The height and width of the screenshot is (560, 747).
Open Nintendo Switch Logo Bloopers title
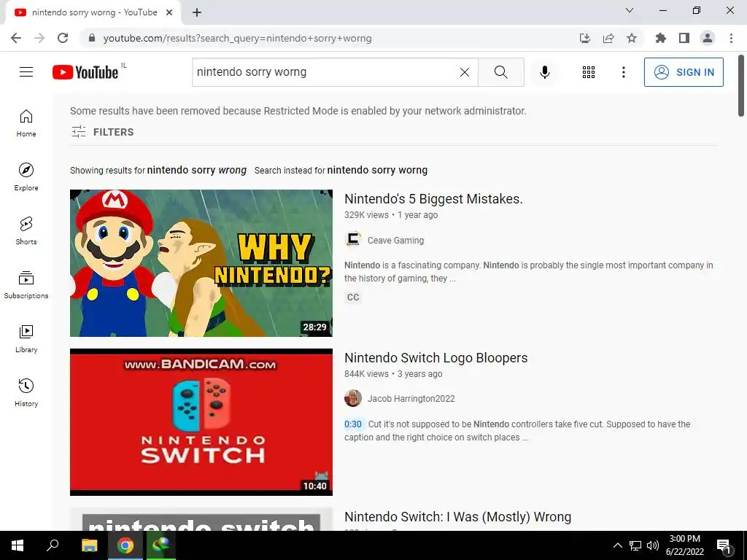[436, 357]
